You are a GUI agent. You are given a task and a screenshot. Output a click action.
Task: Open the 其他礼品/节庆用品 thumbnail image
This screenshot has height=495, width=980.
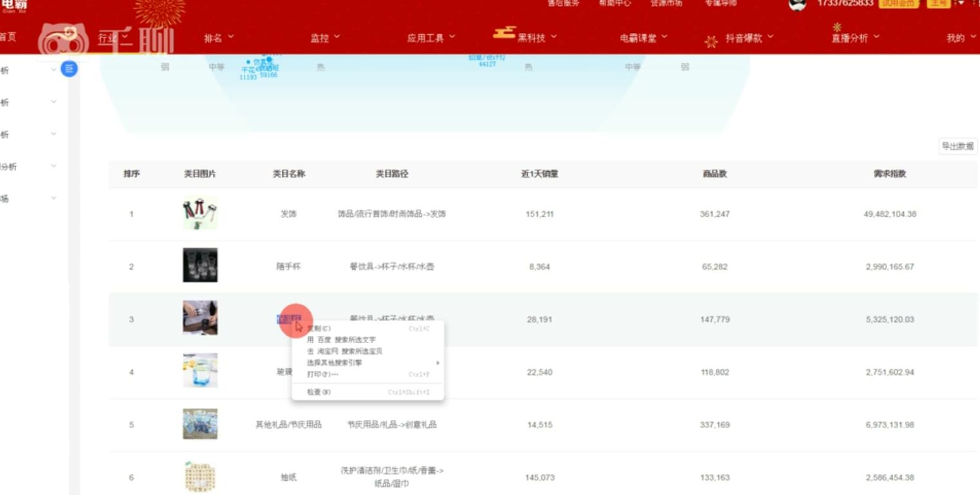pyautogui.click(x=200, y=424)
